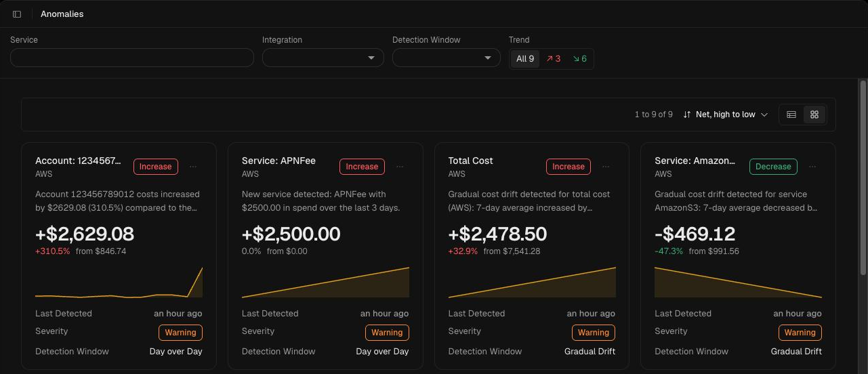Click the +32.9% change value
The width and height of the screenshot is (868, 374).
click(463, 251)
